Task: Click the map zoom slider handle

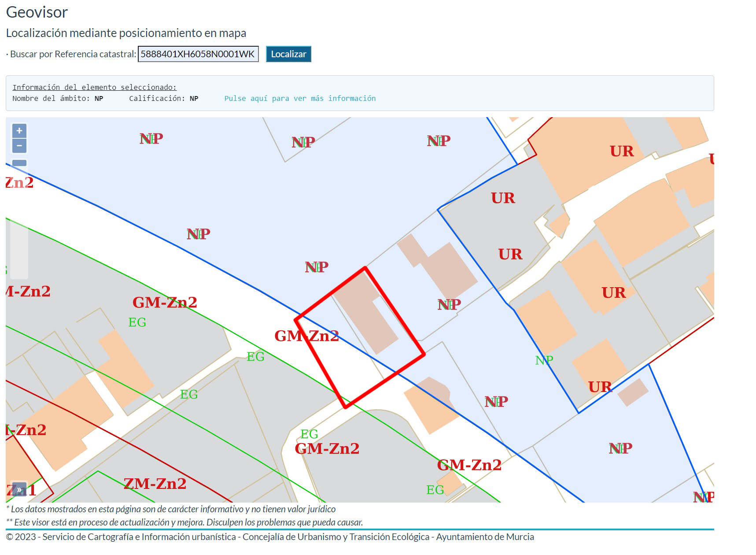Action: click(x=19, y=163)
